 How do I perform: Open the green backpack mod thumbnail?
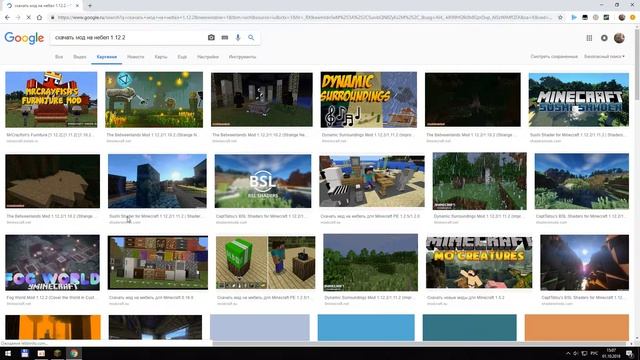pyautogui.click(x=265, y=262)
